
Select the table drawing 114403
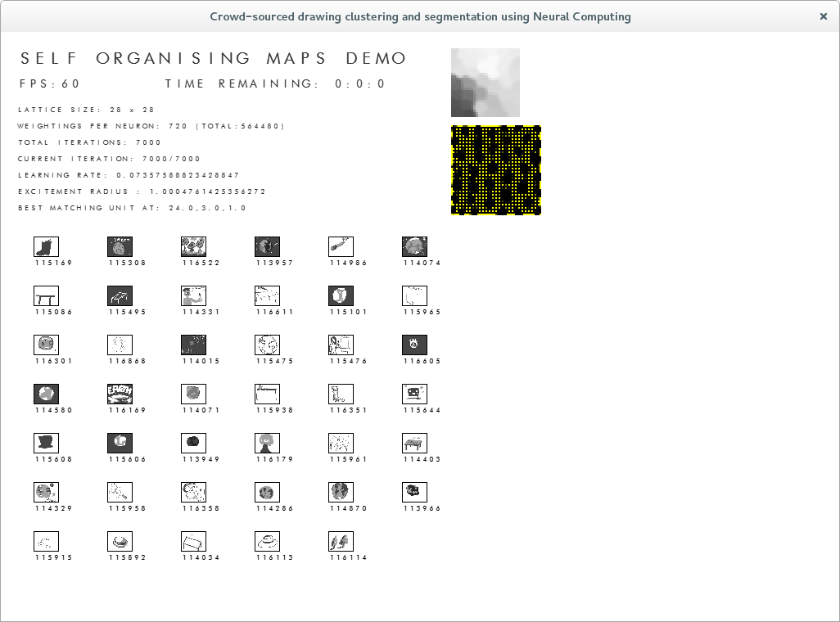(x=414, y=443)
